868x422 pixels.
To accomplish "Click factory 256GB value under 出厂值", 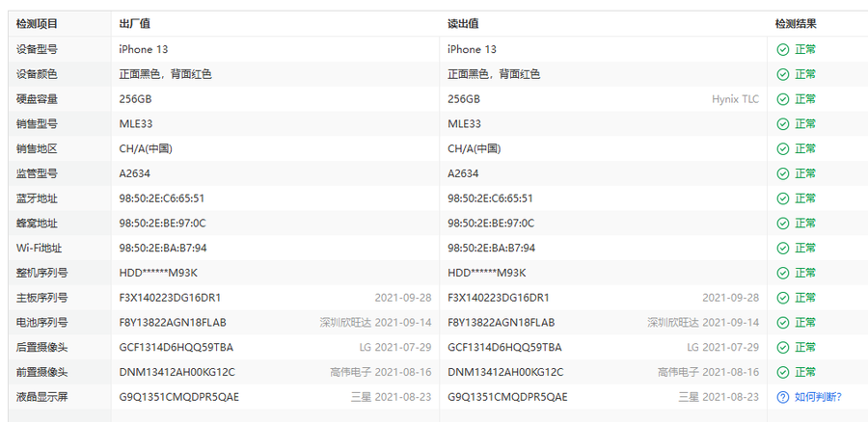I will point(135,99).
